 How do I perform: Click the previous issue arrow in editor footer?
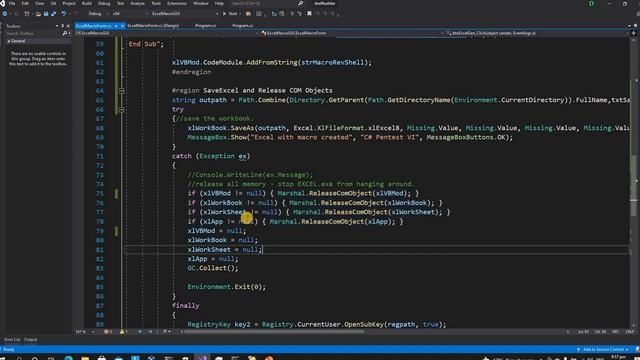coord(140,332)
